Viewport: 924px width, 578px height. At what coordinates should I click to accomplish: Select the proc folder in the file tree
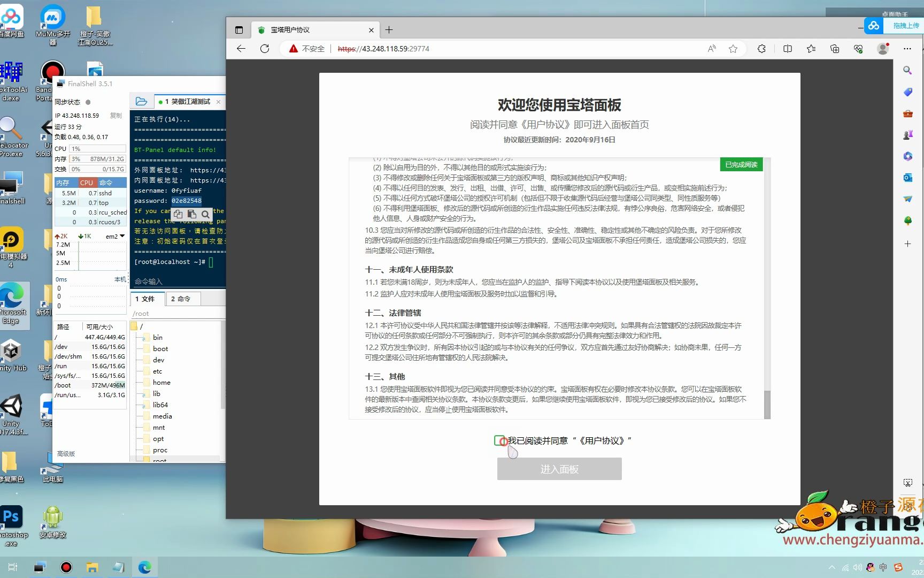pyautogui.click(x=159, y=450)
